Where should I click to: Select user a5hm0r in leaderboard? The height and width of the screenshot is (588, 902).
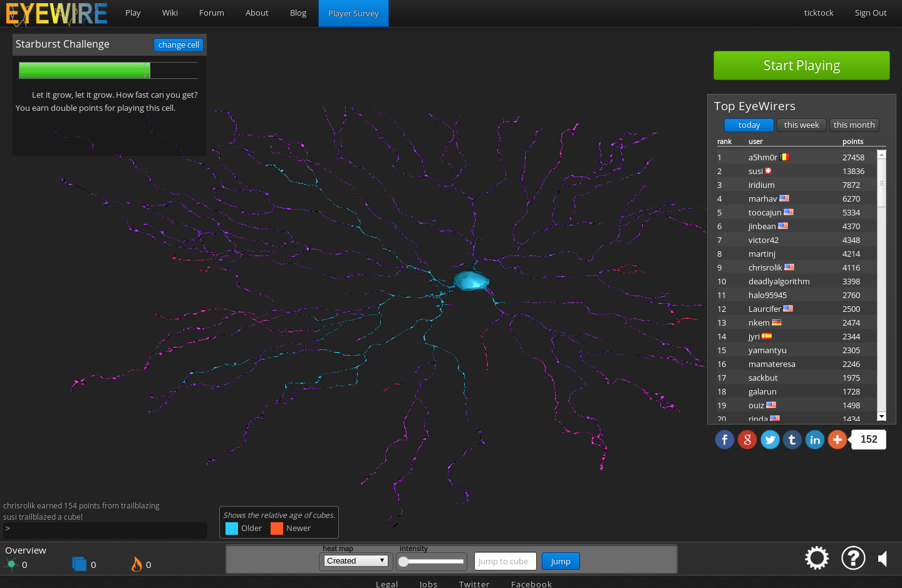click(762, 158)
